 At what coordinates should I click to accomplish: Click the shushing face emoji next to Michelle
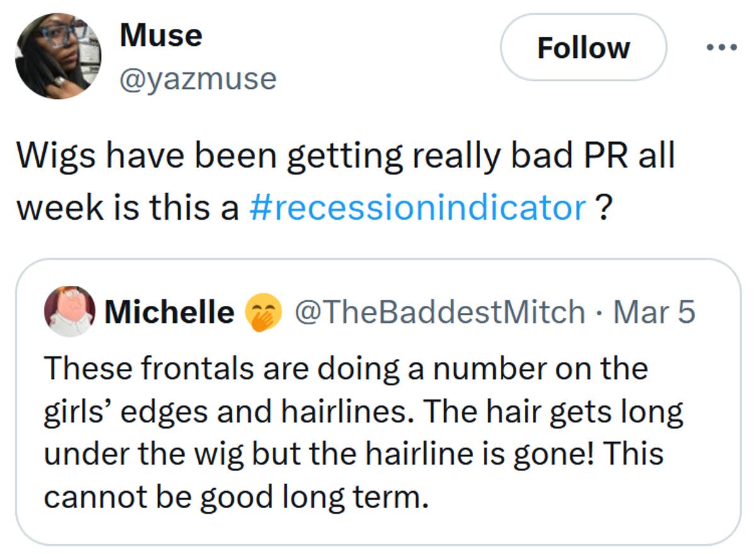coord(263,312)
